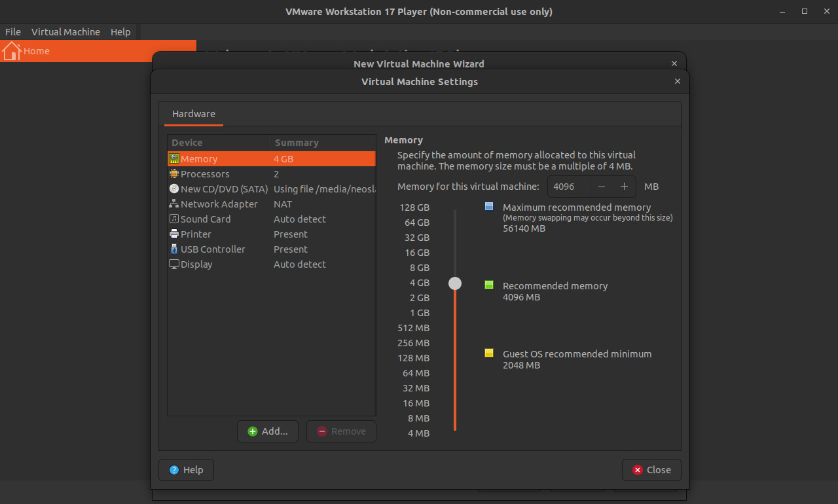Click the Add... button
The image size is (838, 504).
pos(268,431)
